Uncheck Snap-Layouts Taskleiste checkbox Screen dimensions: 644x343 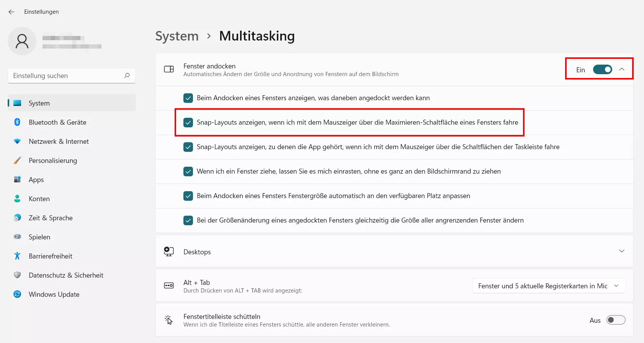point(188,147)
